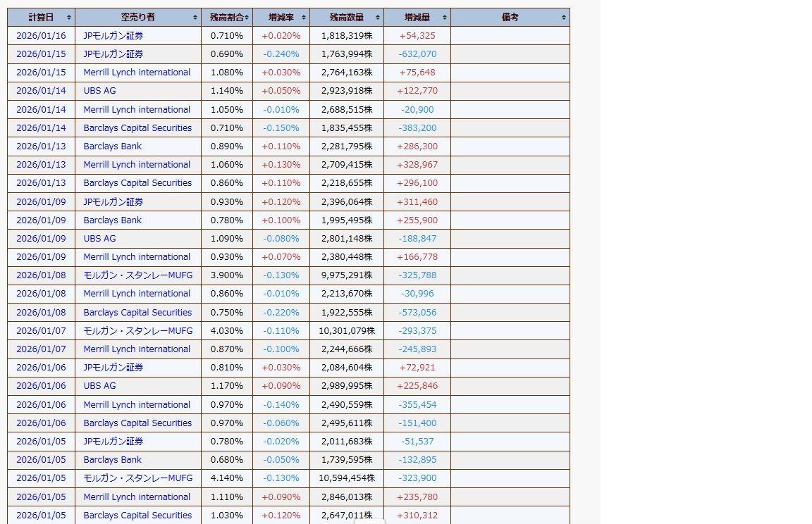Sort by 残高数量 using its arrow icon
812x524 pixels.
(379, 18)
